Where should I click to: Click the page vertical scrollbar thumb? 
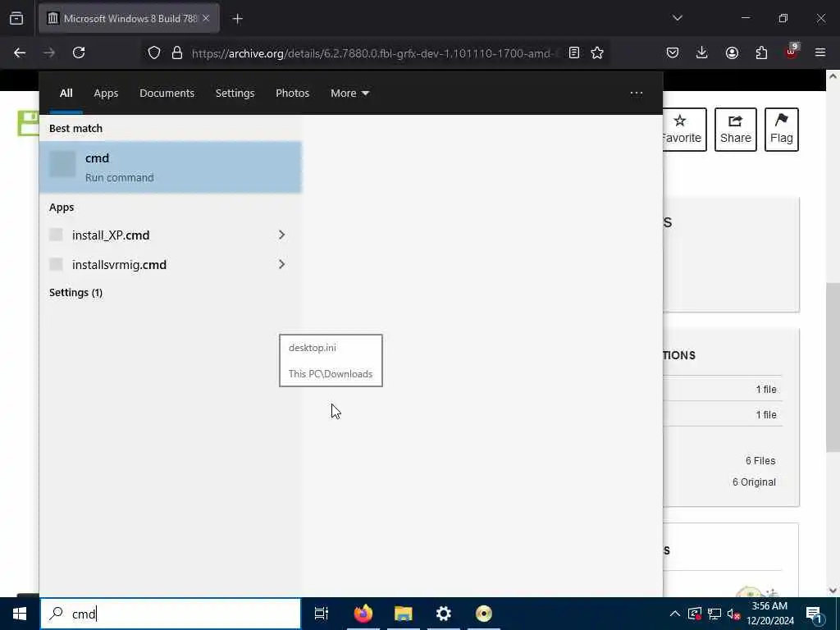pyautogui.click(x=833, y=367)
